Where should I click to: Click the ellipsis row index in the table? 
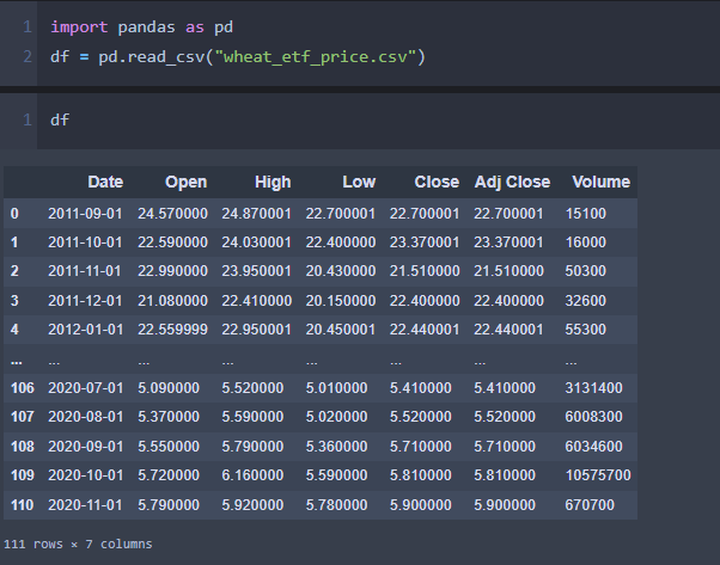click(15, 359)
